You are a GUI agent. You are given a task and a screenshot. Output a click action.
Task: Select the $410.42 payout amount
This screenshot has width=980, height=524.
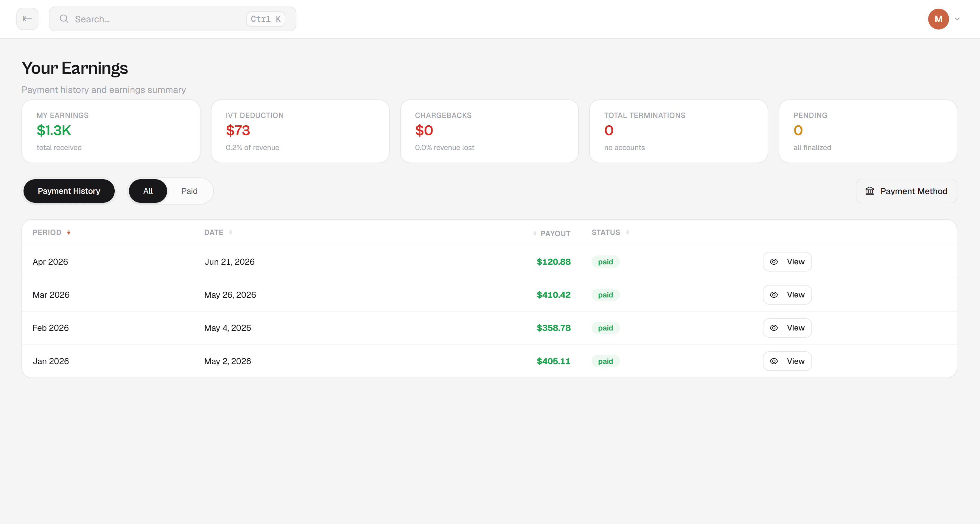tap(553, 295)
